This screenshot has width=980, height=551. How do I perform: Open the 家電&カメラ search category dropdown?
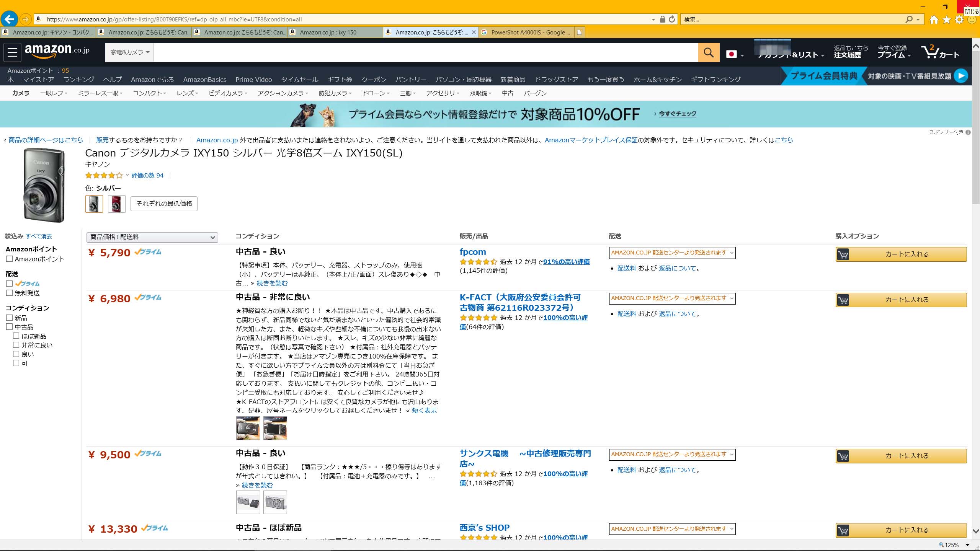[129, 52]
